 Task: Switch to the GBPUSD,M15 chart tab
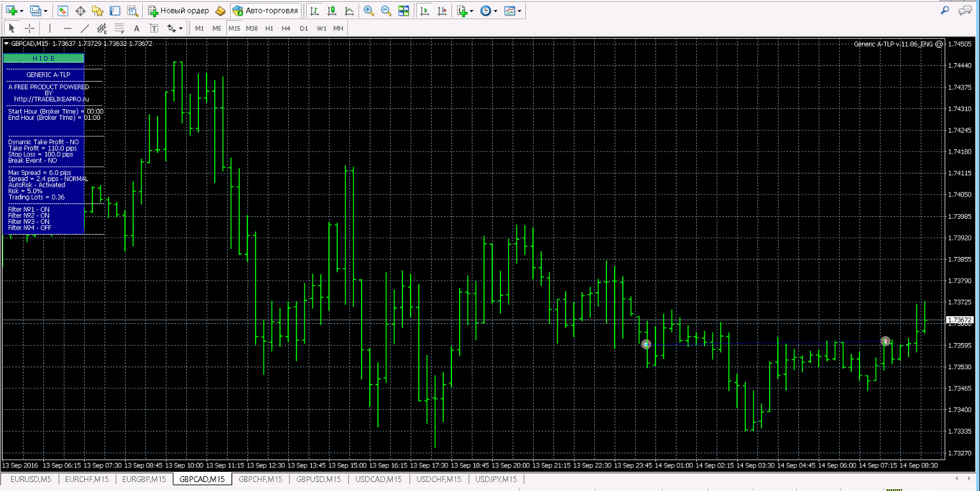pos(318,479)
